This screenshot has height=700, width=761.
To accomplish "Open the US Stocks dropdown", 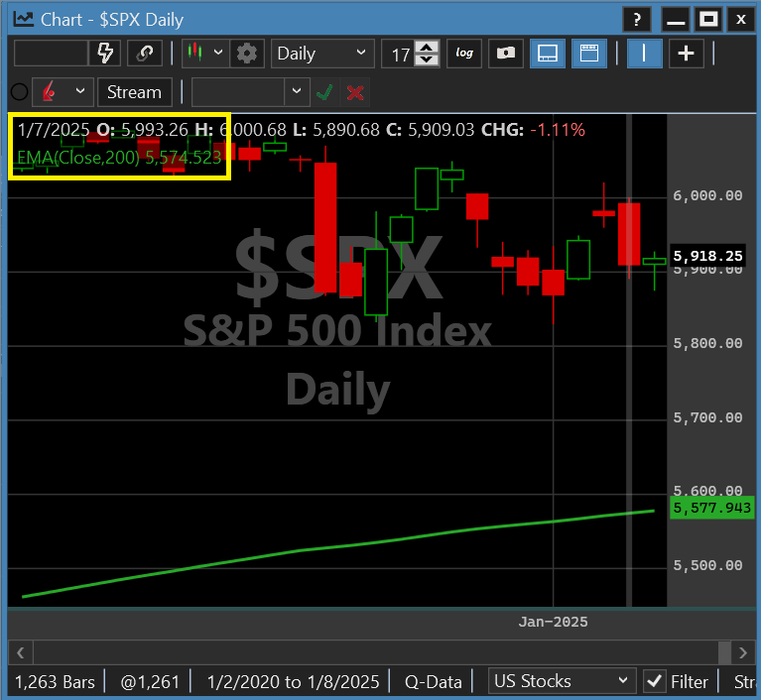I will pos(562,681).
